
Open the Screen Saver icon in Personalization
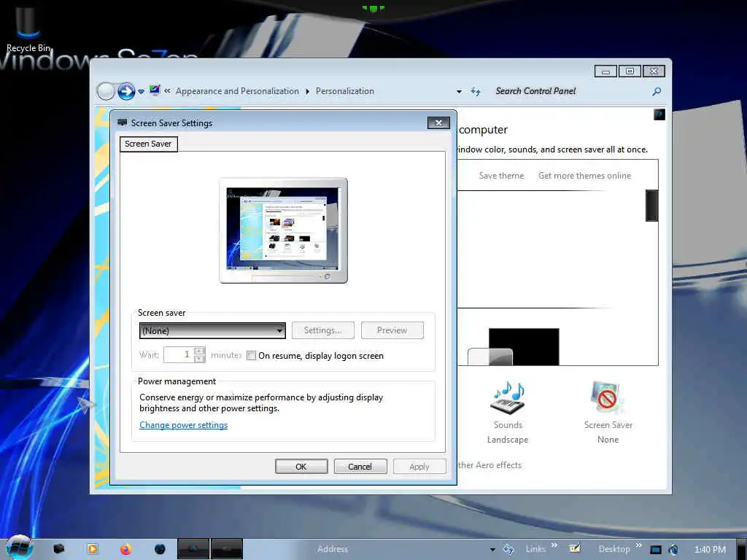608,397
